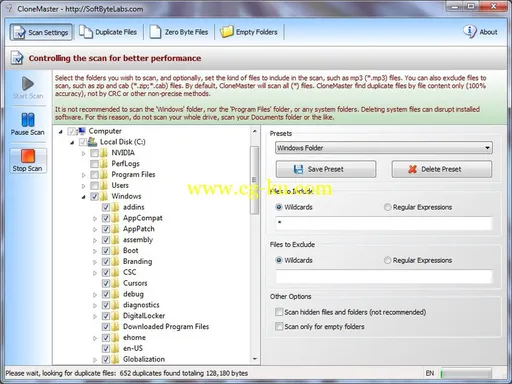The width and height of the screenshot is (512, 384).
Task: Collapse the Windows folder node
Action: click(x=84, y=197)
